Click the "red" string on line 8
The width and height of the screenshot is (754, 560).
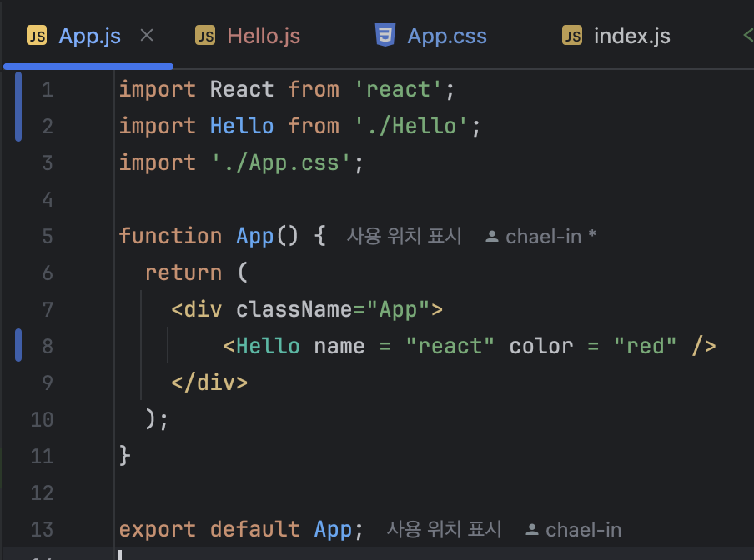point(645,346)
